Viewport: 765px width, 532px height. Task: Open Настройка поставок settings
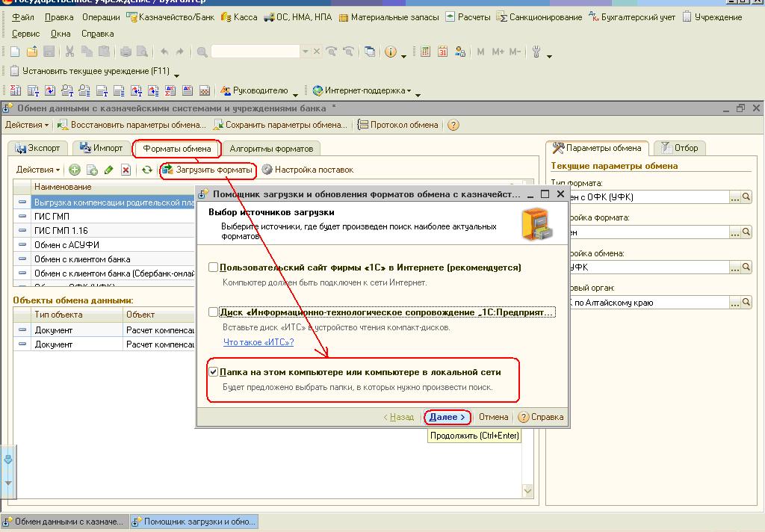pos(308,170)
